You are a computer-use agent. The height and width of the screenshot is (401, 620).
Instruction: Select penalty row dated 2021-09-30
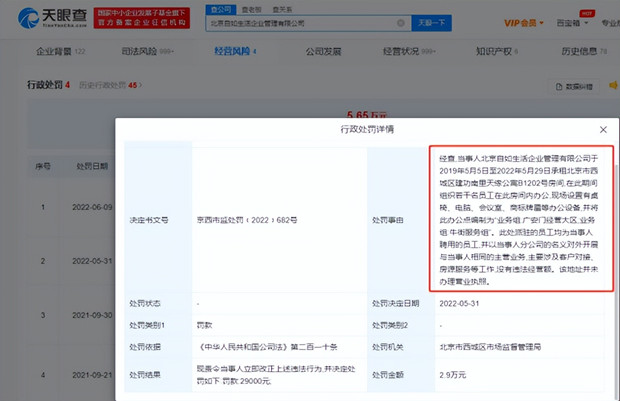[x=71, y=315]
